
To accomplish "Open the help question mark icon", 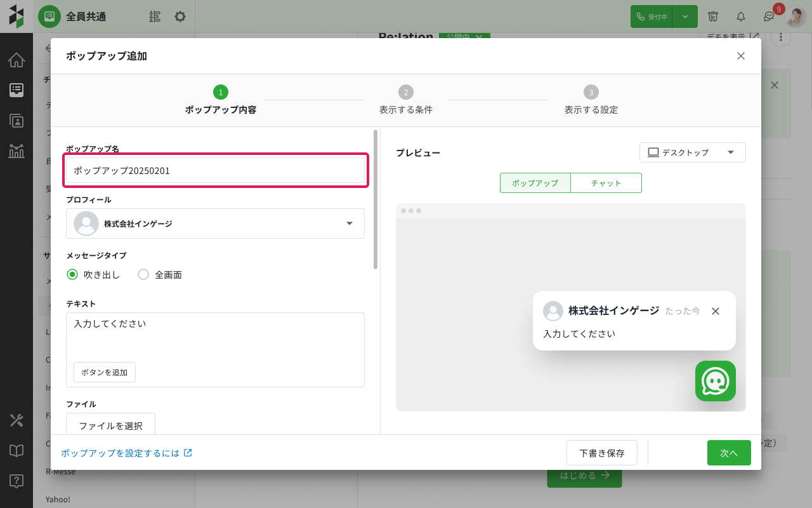I will pyautogui.click(x=16, y=481).
